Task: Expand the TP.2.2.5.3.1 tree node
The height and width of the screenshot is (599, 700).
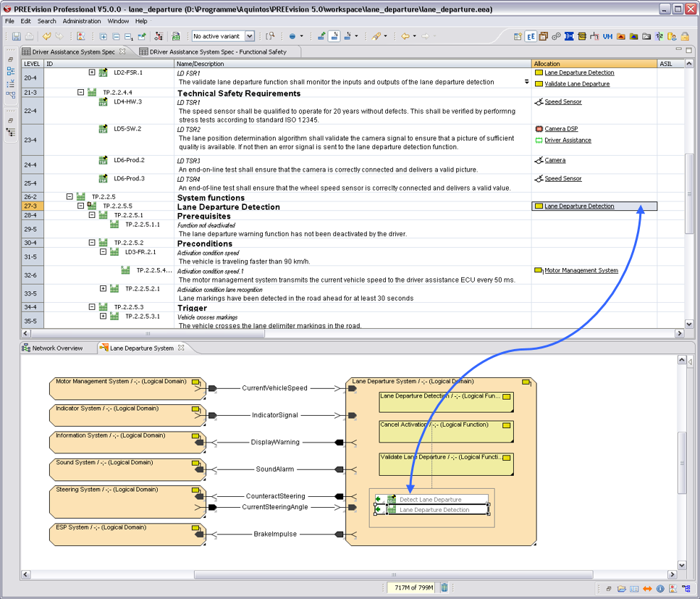Action: pos(103,316)
